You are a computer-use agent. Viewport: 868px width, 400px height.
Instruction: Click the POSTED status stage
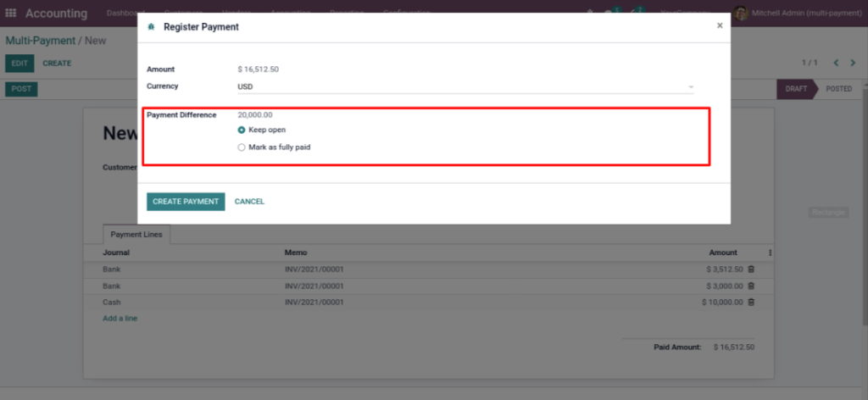838,89
